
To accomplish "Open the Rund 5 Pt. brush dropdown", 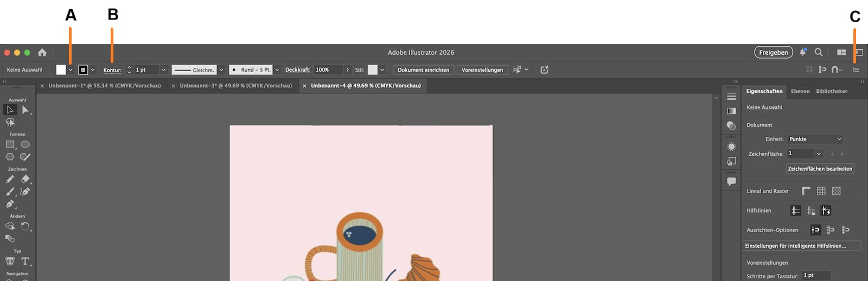I will point(277,70).
